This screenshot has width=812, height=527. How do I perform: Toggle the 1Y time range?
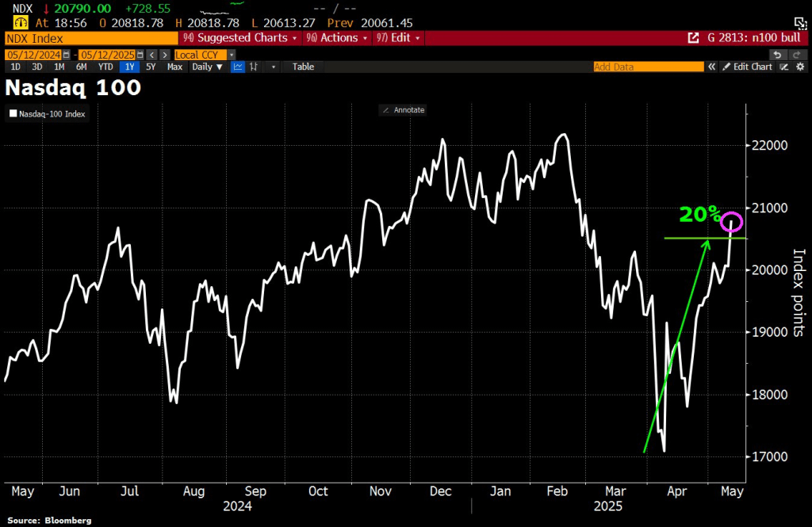[x=128, y=67]
